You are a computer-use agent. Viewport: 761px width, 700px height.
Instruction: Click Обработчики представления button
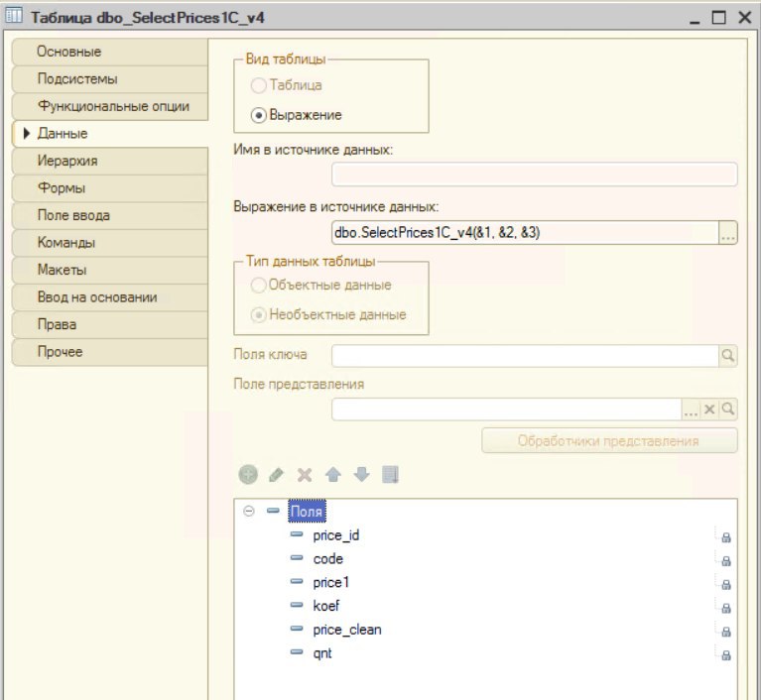(609, 440)
